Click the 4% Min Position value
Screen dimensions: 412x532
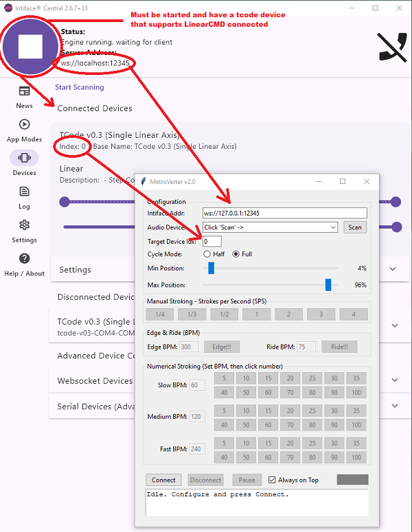362,268
